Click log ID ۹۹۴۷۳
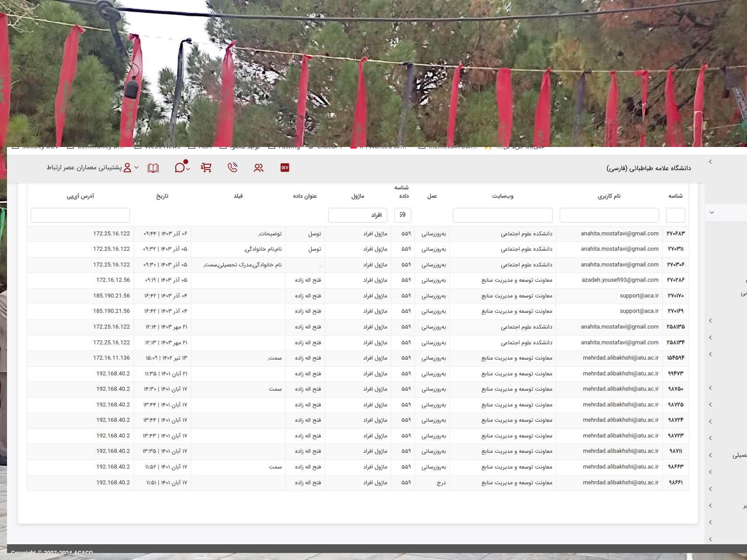The height and width of the screenshot is (560, 747). pyautogui.click(x=676, y=374)
